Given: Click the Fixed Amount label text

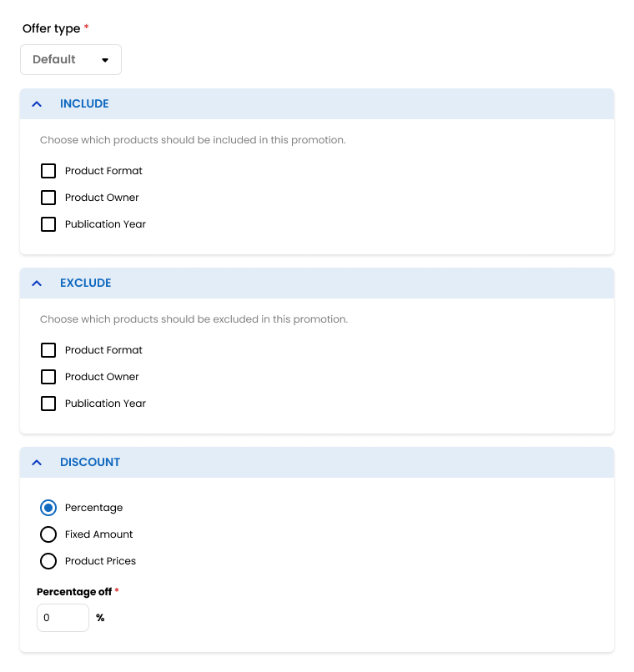Looking at the screenshot, I should coord(99,534).
